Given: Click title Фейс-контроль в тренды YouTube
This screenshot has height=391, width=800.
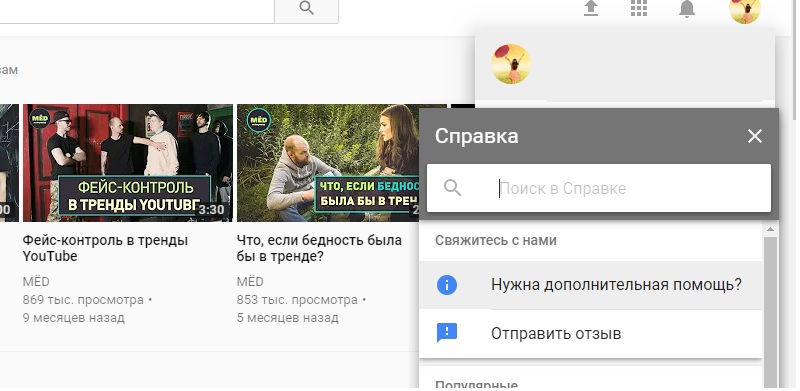Looking at the screenshot, I should pos(105,248).
